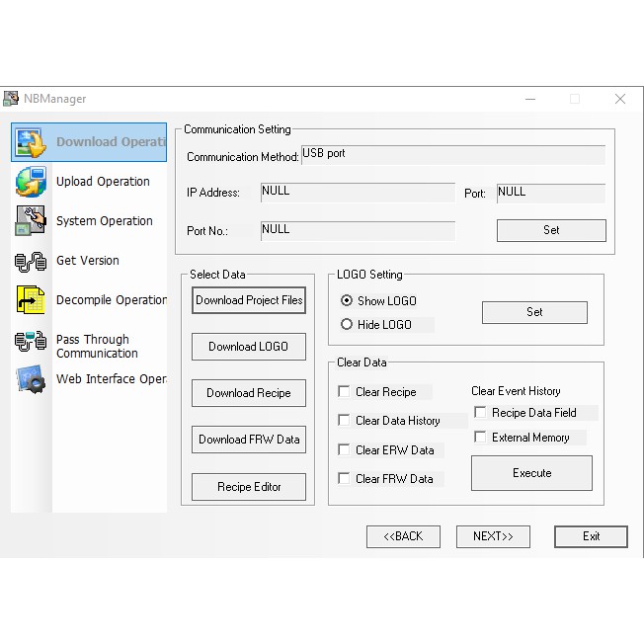Viewport: 644px width, 644px height.
Task: Click the Pass Through Communication icon
Action: (x=31, y=341)
